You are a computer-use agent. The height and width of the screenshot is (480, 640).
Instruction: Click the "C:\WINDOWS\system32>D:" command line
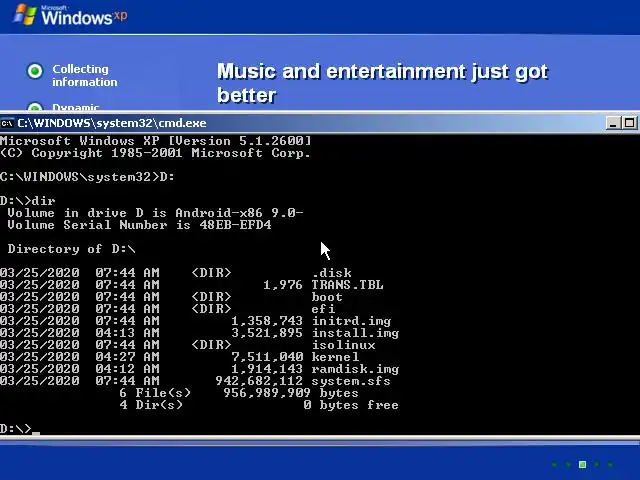(87, 177)
